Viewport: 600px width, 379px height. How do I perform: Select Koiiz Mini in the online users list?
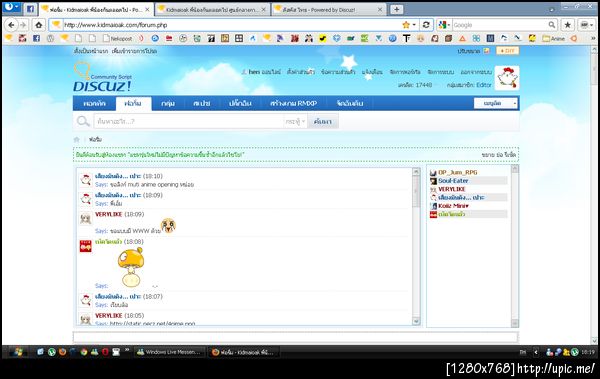point(453,206)
